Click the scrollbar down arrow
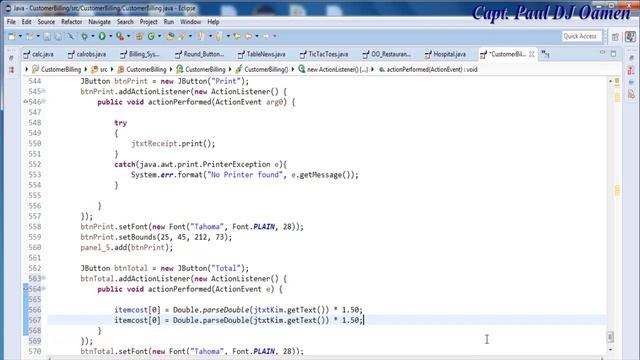Image resolution: width=640 pixels, height=360 pixels. (x=611, y=350)
